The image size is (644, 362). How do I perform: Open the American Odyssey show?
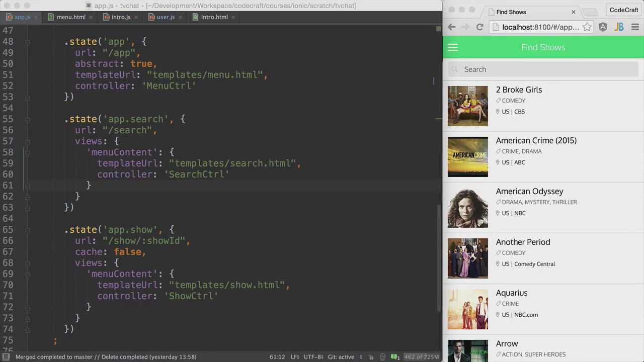pos(543,207)
